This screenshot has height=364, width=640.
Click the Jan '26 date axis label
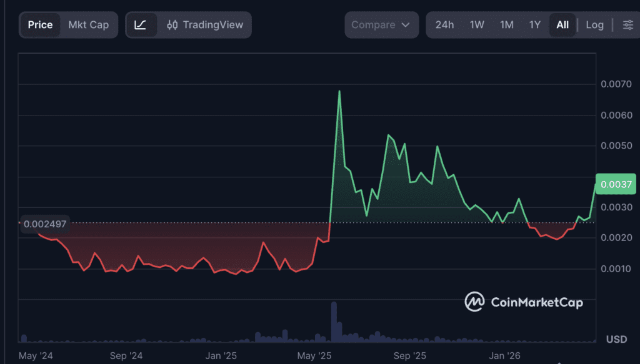pyautogui.click(x=504, y=356)
